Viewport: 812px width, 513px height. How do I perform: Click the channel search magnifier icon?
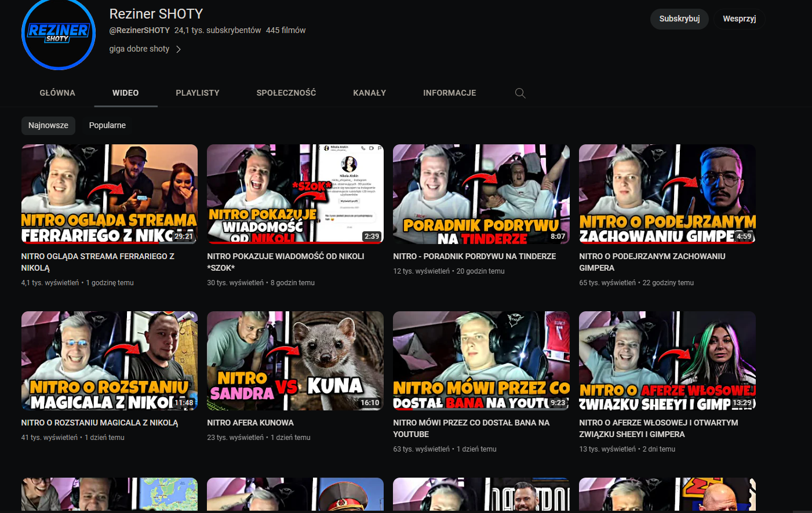(520, 93)
